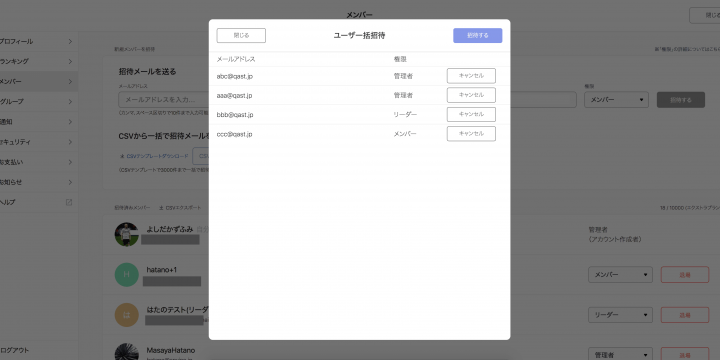
Task: Open role dropdown for MasayaHatano
Action: click(620, 355)
